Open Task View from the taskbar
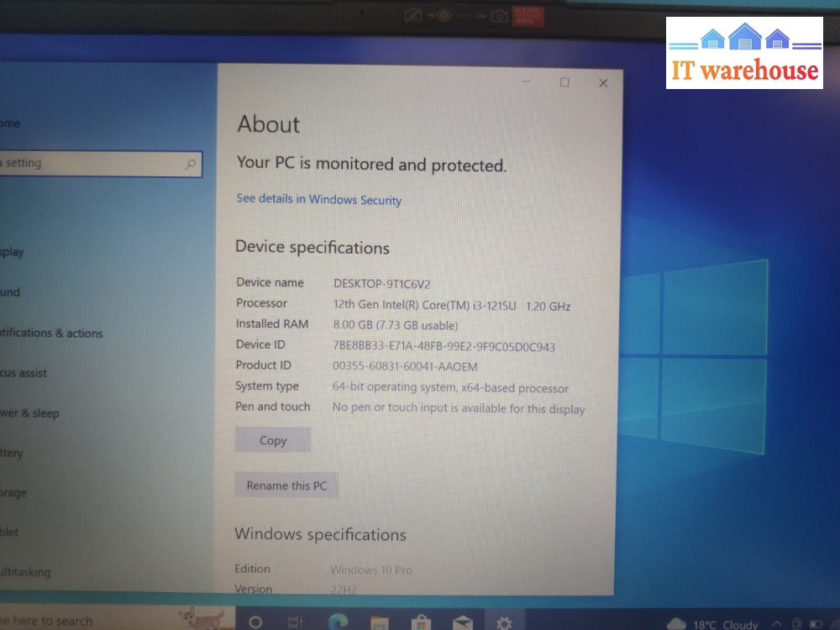Viewport: 840px width, 630px height. (296, 622)
